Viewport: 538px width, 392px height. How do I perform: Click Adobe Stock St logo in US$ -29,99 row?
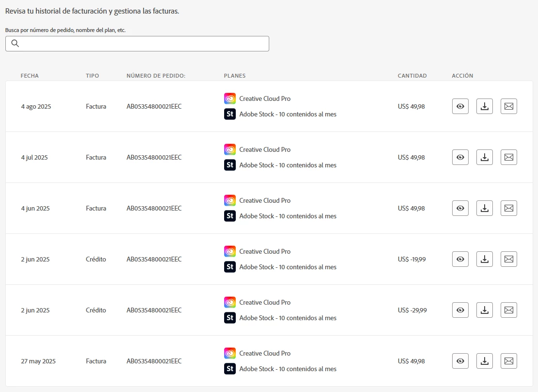pyautogui.click(x=230, y=318)
